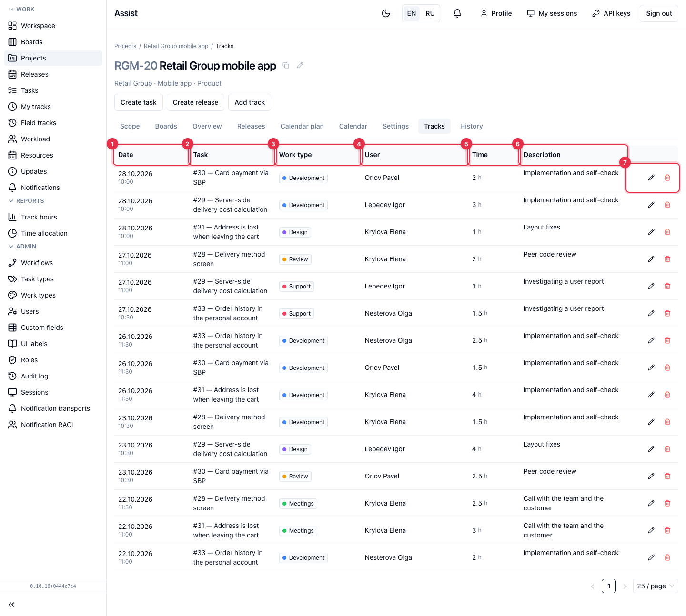
Task: Copy project key with the copy icon
Action: pos(286,65)
